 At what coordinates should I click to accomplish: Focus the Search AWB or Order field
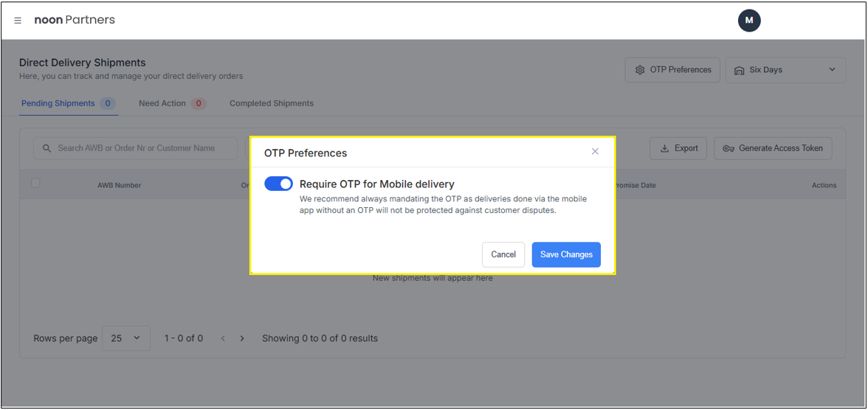pyautogui.click(x=140, y=148)
